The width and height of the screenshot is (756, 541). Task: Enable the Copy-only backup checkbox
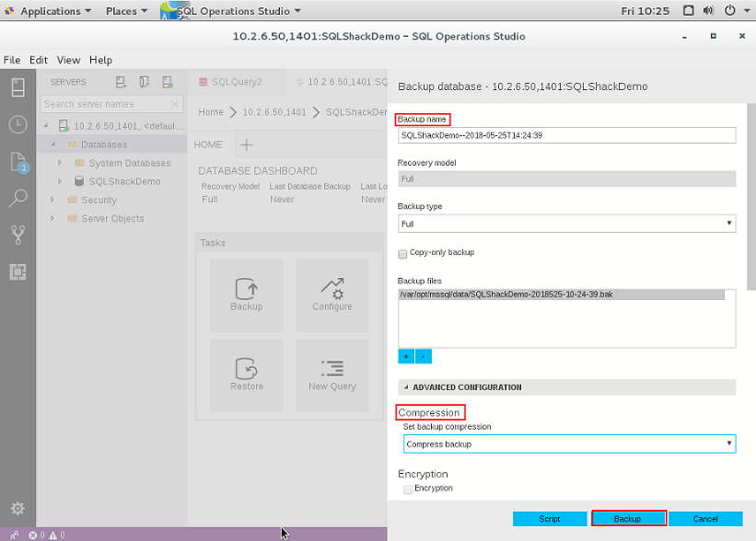click(402, 254)
